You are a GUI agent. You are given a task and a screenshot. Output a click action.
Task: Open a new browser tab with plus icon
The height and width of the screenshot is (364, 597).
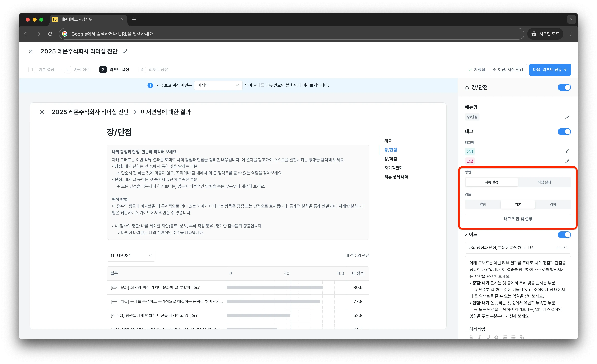134,19
